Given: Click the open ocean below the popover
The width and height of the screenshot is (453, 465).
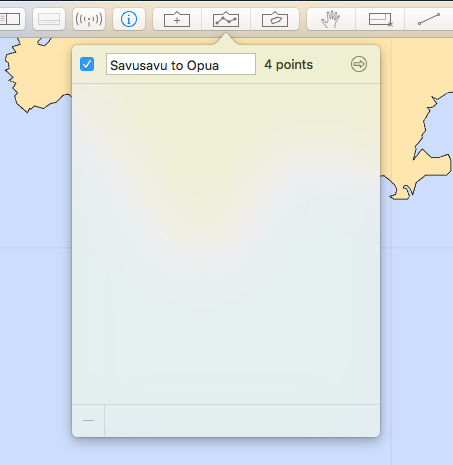Looking at the screenshot, I should 226,452.
